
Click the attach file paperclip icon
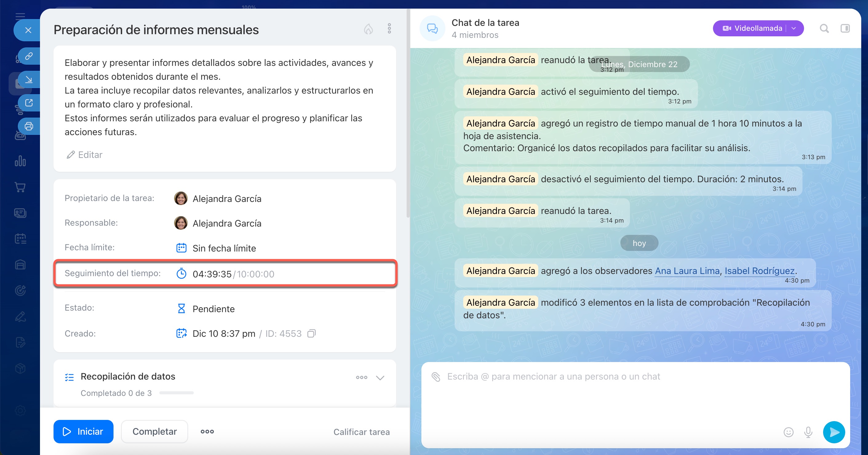click(x=436, y=377)
